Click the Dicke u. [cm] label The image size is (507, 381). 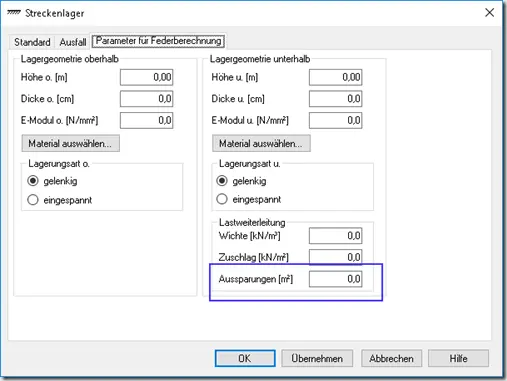point(238,99)
